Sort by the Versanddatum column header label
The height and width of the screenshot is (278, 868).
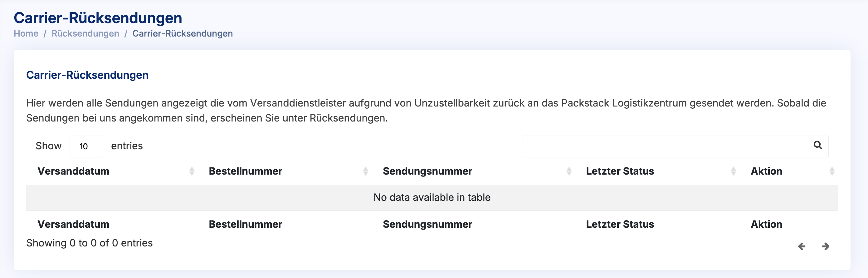click(73, 171)
